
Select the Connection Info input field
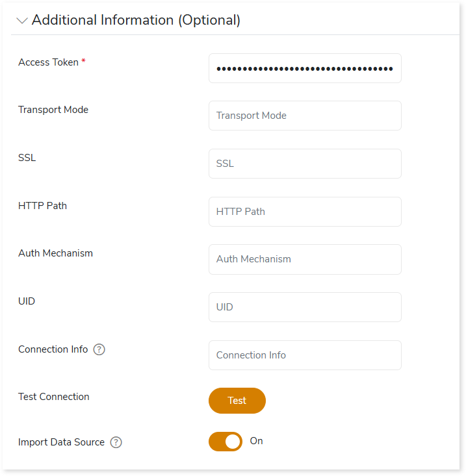(x=305, y=355)
